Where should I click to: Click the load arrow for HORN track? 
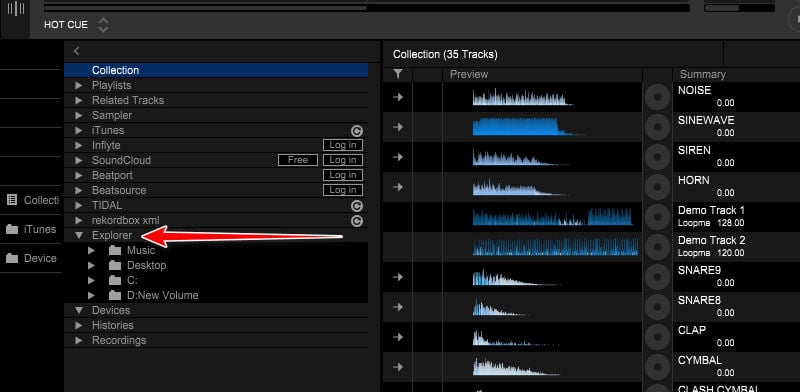(x=398, y=187)
